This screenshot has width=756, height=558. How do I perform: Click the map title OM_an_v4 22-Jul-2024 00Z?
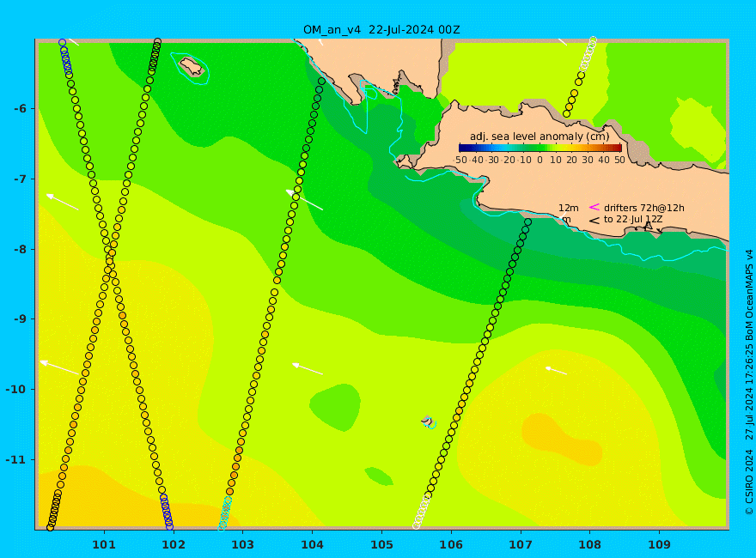coord(381,30)
